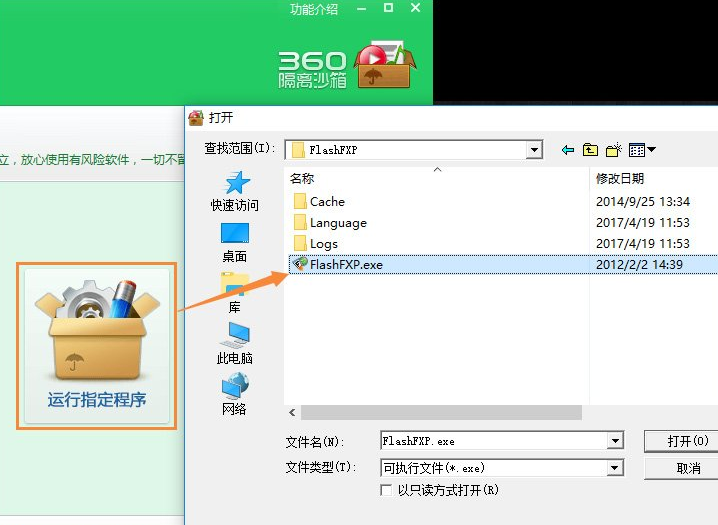Click the Language folder icon
The height and width of the screenshot is (525, 718).
[x=300, y=222]
